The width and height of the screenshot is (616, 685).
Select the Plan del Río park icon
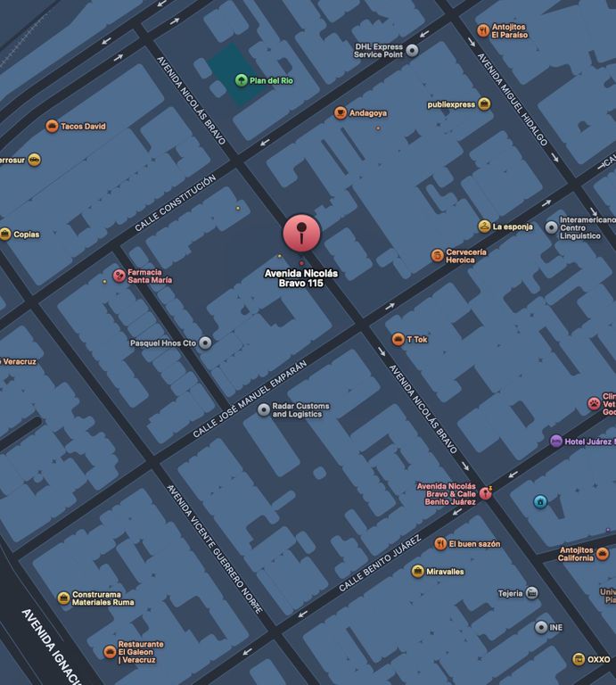(x=241, y=80)
